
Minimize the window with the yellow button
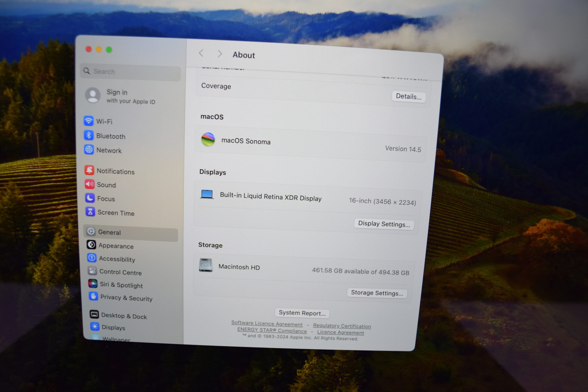[99, 50]
